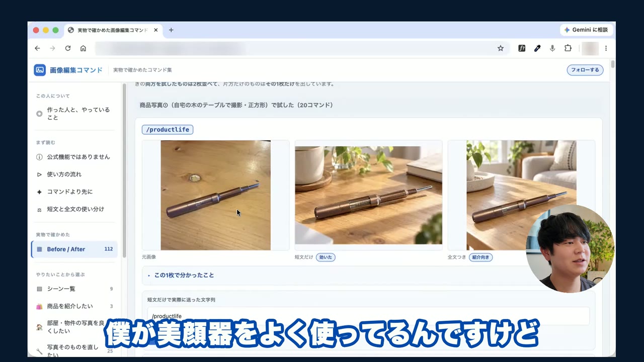This screenshot has width=644, height=362.
Task: Click the browser forward arrow
Action: tap(52, 48)
